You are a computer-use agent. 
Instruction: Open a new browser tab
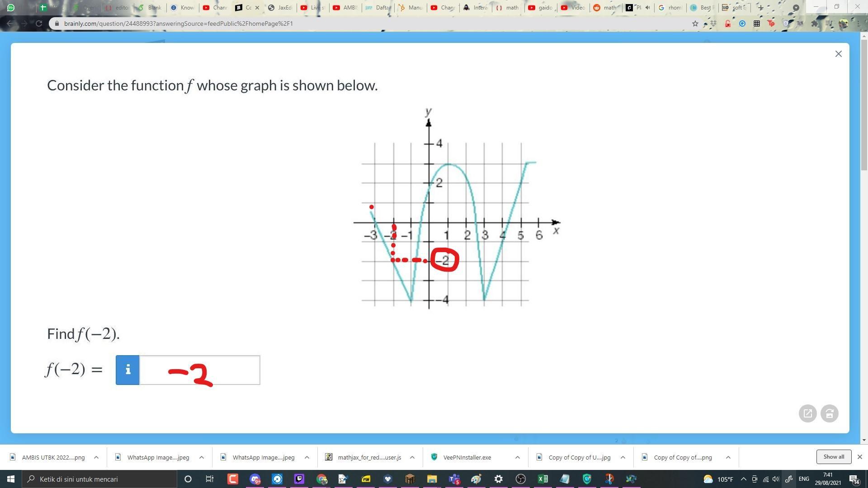pos(761,8)
